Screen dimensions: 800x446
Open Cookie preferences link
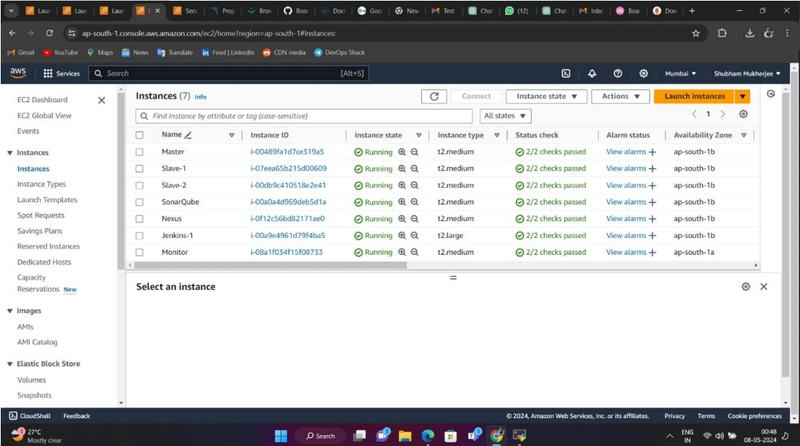755,416
